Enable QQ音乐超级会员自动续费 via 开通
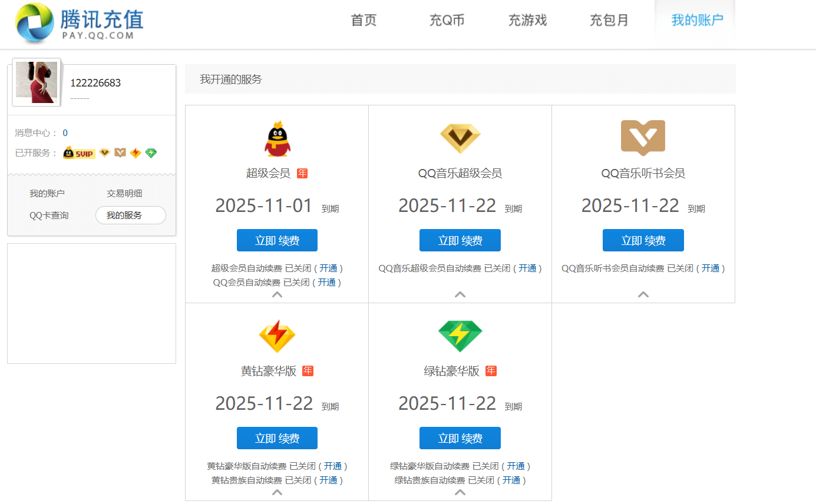Image resolution: width=816 pixels, height=504 pixels. 528,268
